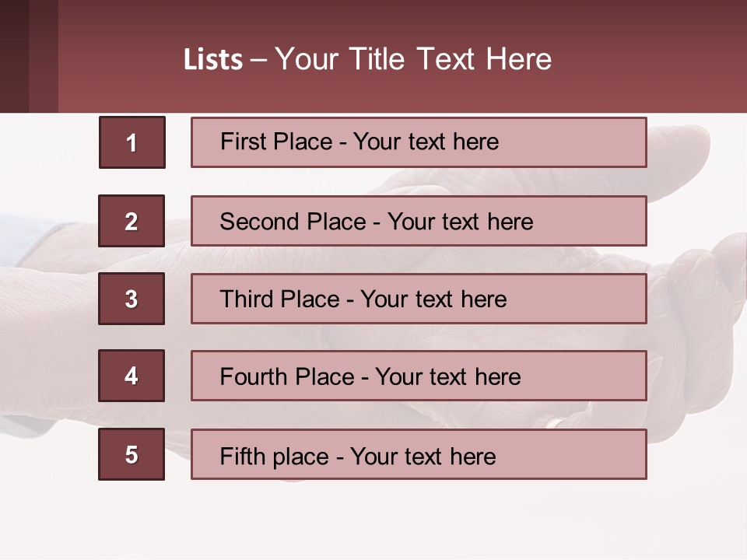The height and width of the screenshot is (560, 747).
Task: Click the slide title text
Action: click(x=367, y=59)
